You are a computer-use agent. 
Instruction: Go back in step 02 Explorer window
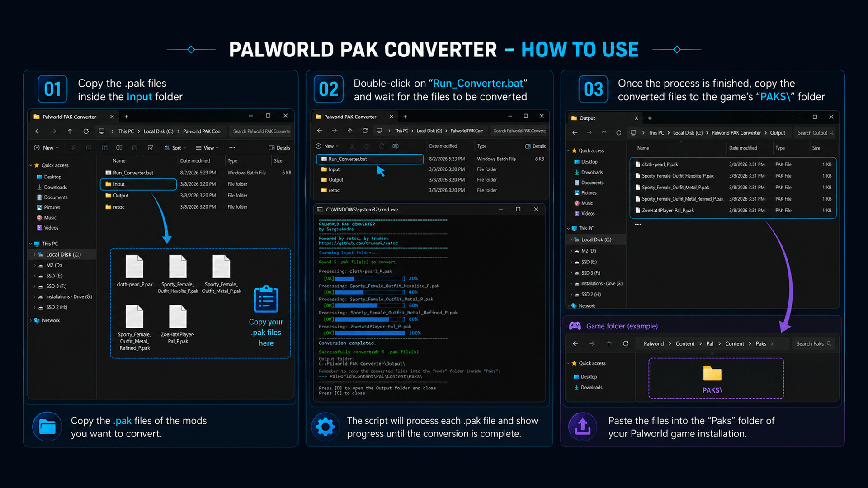click(x=320, y=131)
